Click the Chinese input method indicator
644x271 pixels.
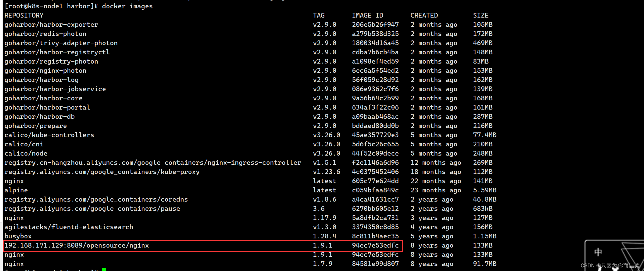coord(598,252)
